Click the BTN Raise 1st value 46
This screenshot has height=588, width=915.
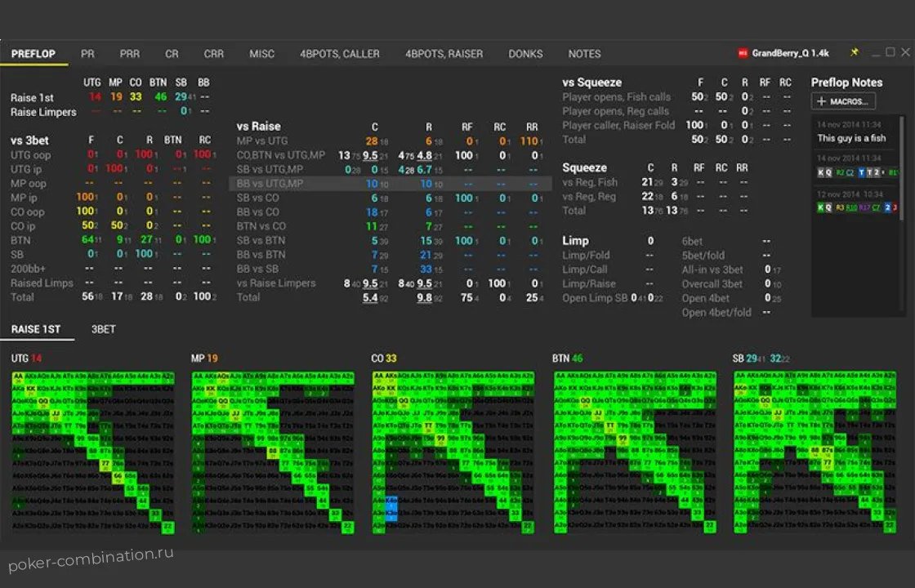pyautogui.click(x=161, y=97)
